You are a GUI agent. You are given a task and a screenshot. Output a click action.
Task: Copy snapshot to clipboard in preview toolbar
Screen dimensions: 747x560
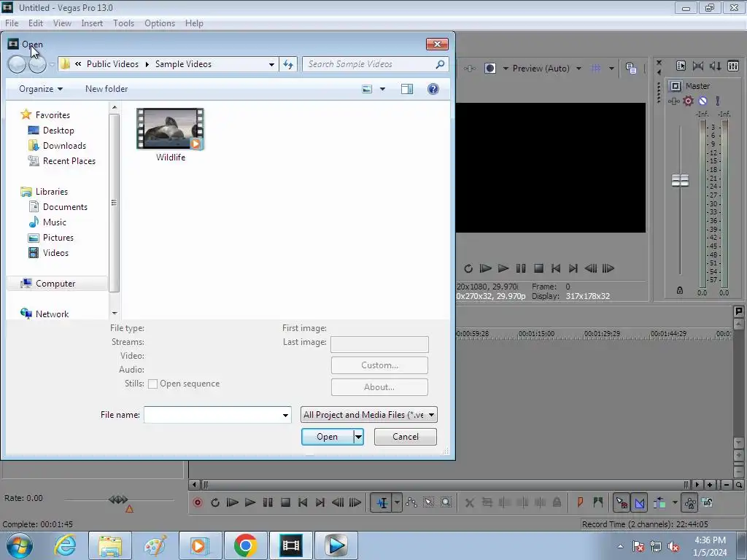(x=631, y=69)
